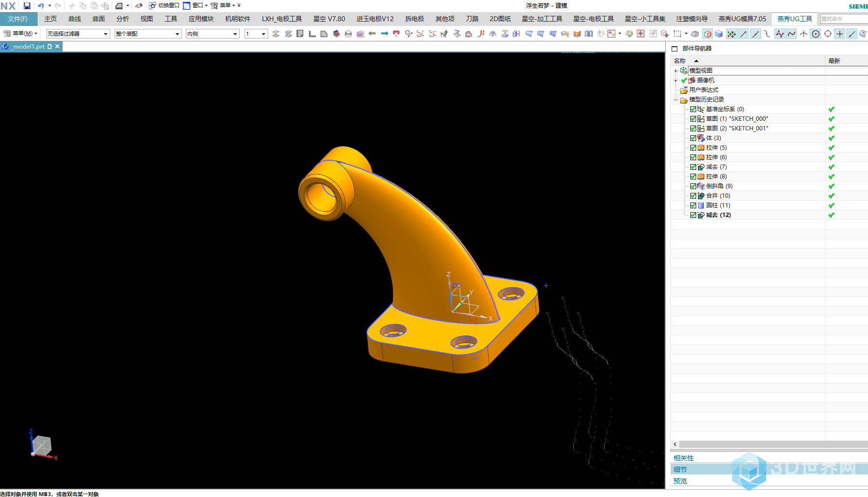
Task: Click the part navigator panel square icon
Action: [x=674, y=49]
